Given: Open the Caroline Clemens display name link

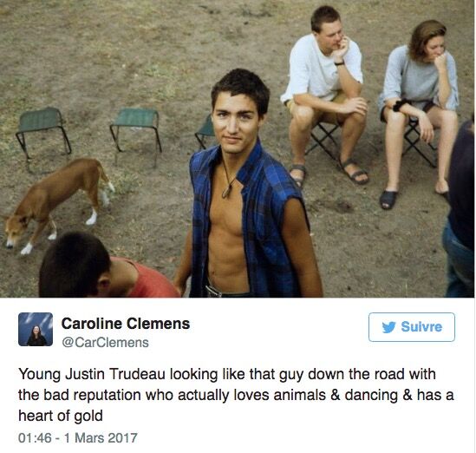Looking at the screenshot, I should [126, 324].
